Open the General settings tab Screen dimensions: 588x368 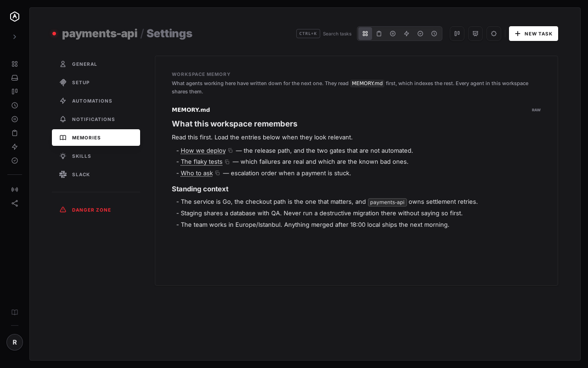[96, 64]
